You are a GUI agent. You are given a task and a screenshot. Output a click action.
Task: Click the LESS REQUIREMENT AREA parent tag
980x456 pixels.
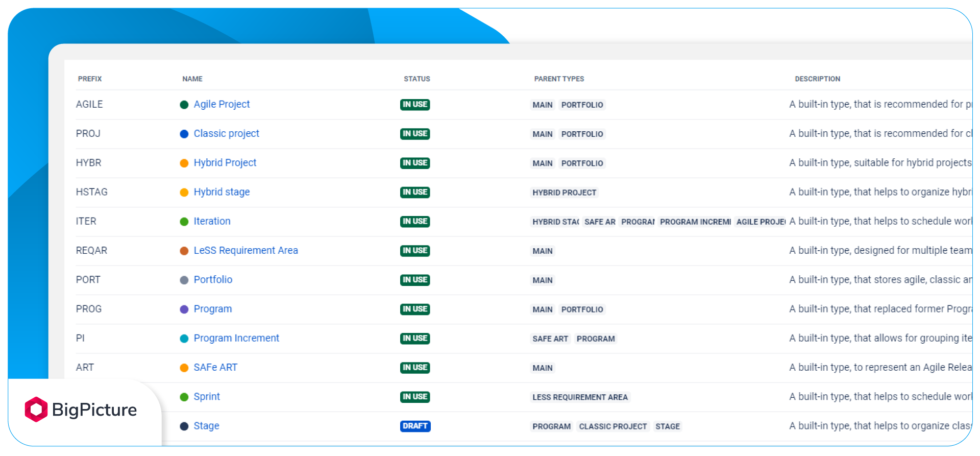coord(580,397)
